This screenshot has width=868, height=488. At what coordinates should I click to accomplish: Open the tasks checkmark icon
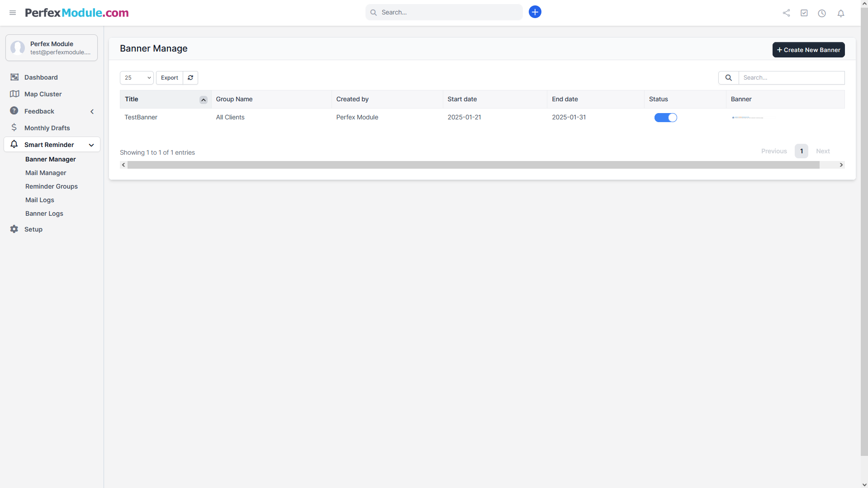(804, 13)
